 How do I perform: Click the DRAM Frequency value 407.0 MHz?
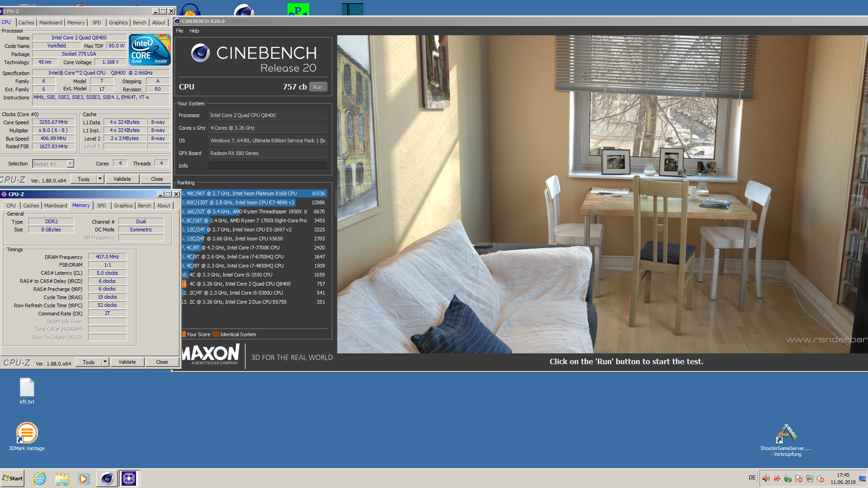[x=107, y=257]
